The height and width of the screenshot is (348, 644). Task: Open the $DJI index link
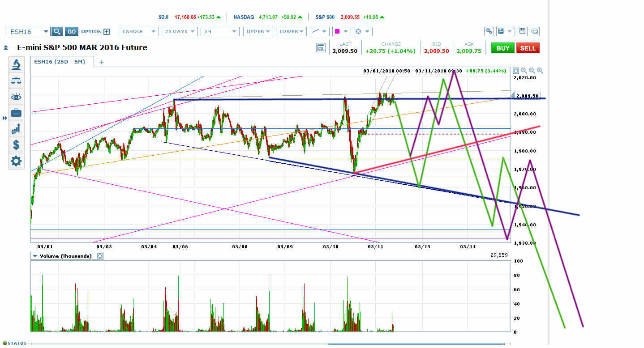point(164,17)
